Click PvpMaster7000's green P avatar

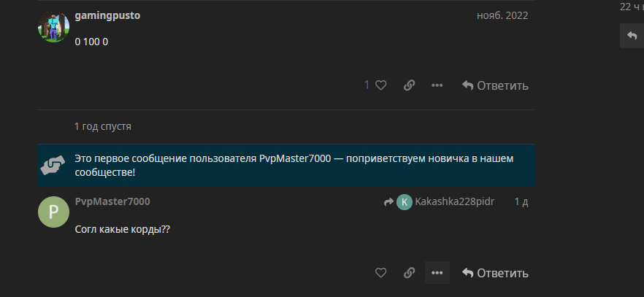coord(53,212)
